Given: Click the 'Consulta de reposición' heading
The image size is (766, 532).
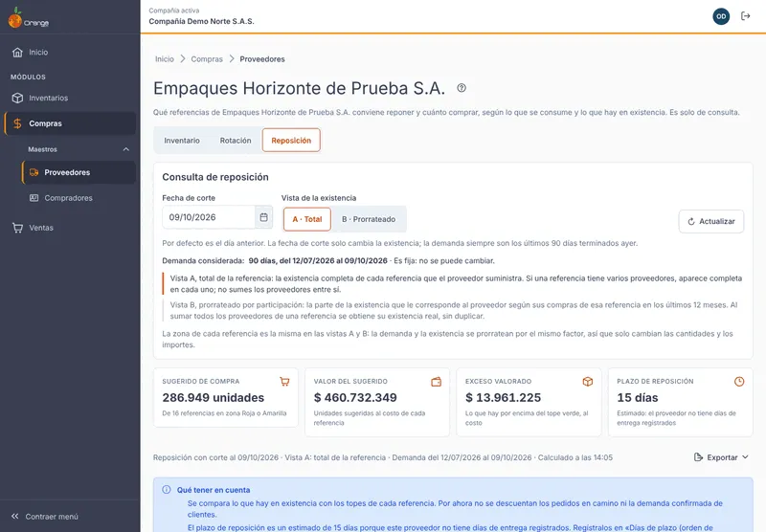Looking at the screenshot, I should [215, 177].
